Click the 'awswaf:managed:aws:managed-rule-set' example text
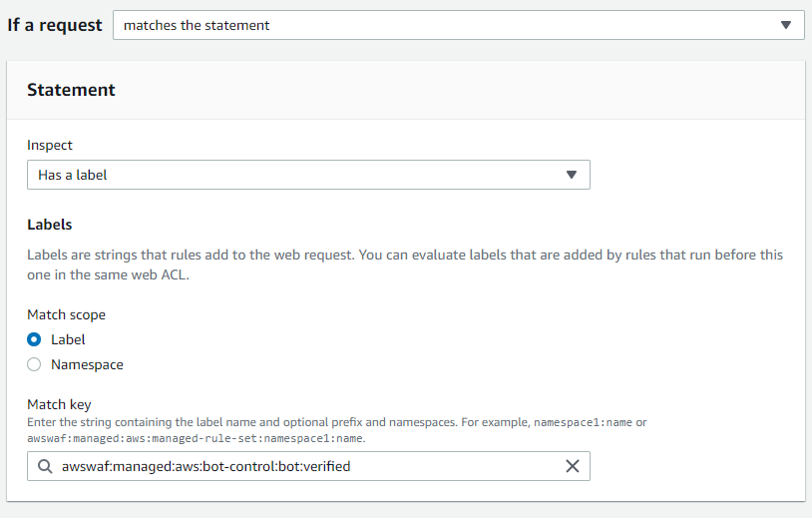This screenshot has height=518, width=812. point(150,437)
